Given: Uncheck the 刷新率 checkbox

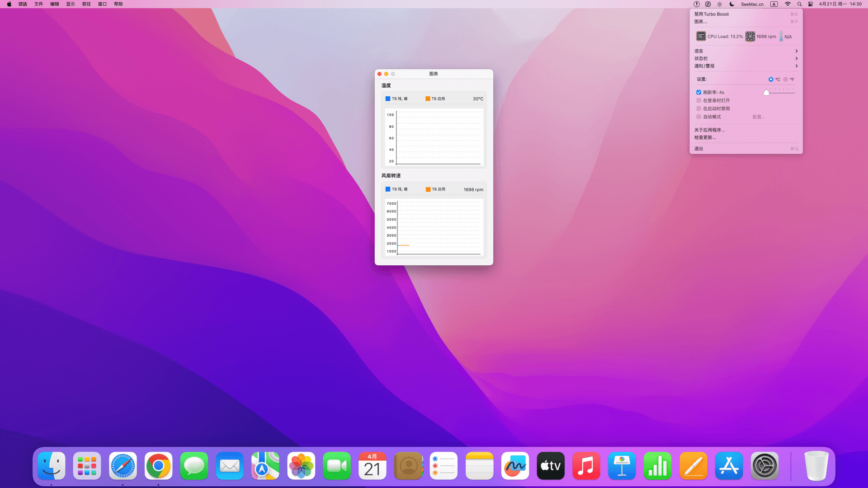Looking at the screenshot, I should pyautogui.click(x=699, y=92).
